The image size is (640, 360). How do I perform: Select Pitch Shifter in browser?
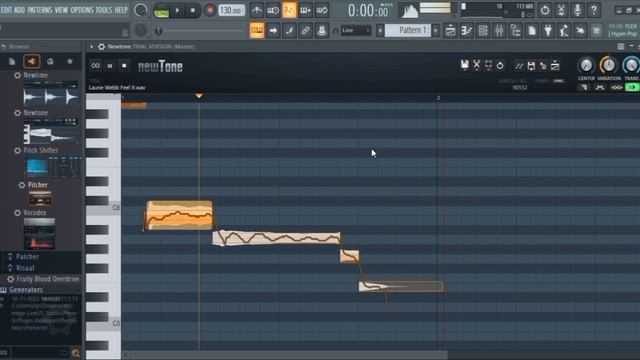40,150
